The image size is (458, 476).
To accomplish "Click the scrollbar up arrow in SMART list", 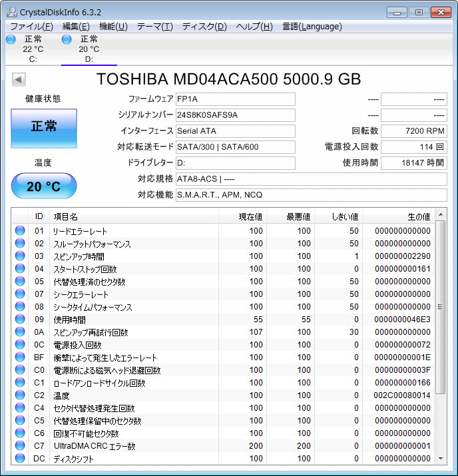I will coord(441,214).
